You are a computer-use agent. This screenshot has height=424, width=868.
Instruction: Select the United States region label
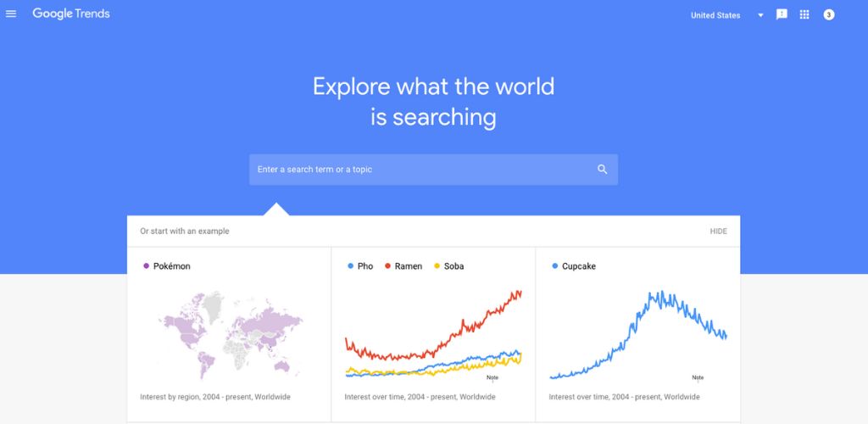pyautogui.click(x=715, y=15)
